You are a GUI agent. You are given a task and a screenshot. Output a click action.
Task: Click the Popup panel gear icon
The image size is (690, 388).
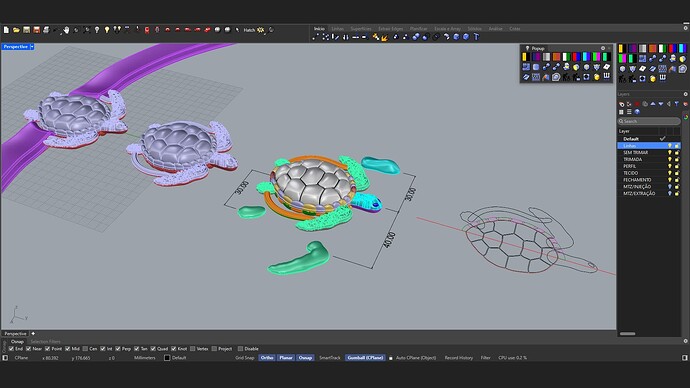click(x=603, y=48)
